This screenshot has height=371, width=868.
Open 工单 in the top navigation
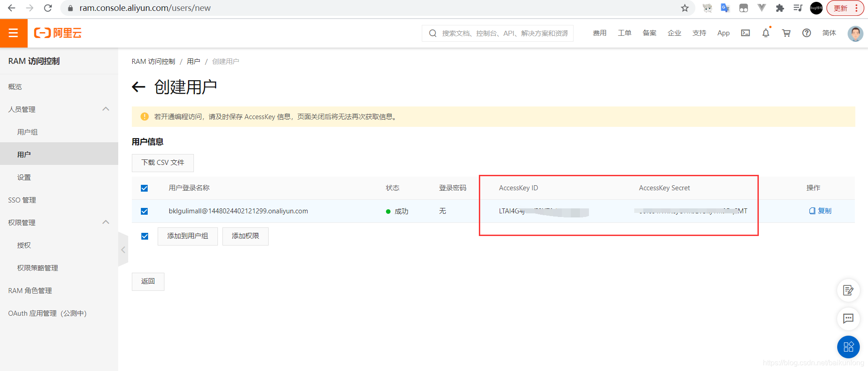pyautogui.click(x=624, y=33)
